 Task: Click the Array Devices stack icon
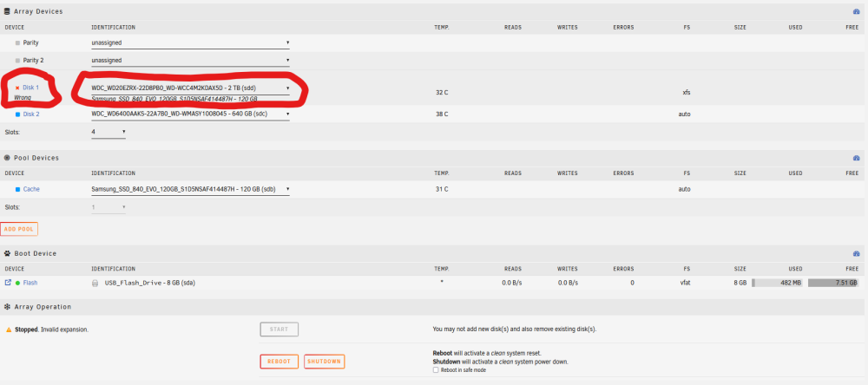point(7,11)
